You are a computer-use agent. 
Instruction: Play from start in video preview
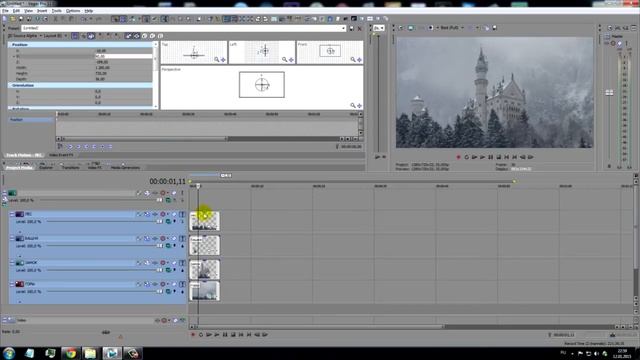coord(474,157)
